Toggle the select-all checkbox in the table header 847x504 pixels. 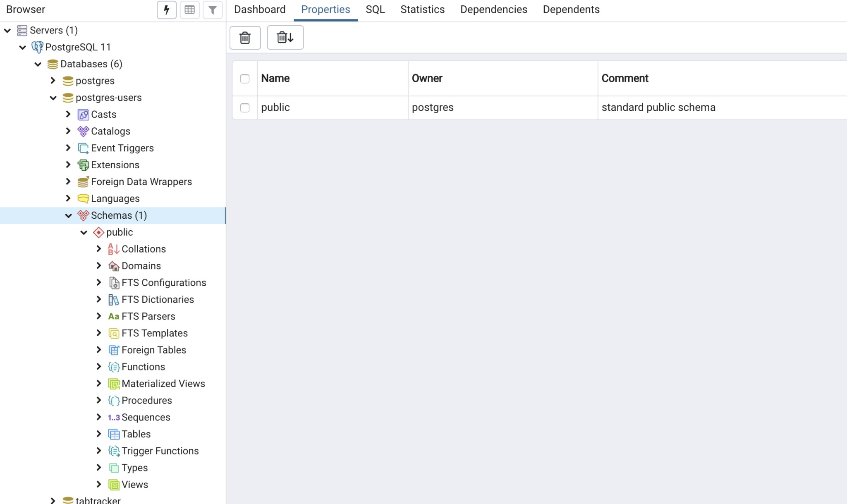click(x=245, y=78)
